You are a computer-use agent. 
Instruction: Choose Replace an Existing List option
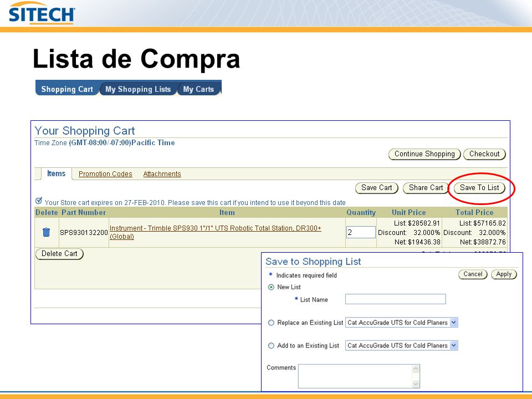coord(271,323)
